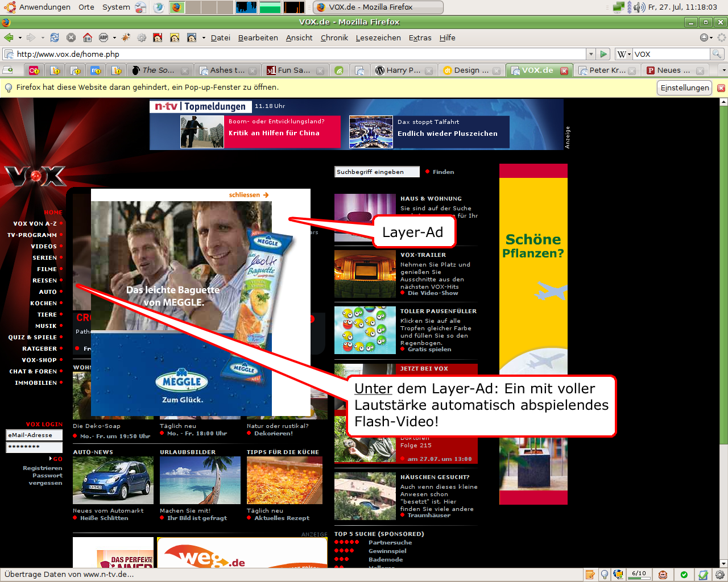Dismiss the popup blocker notification bar
The width and height of the screenshot is (728, 582).
tap(721, 88)
